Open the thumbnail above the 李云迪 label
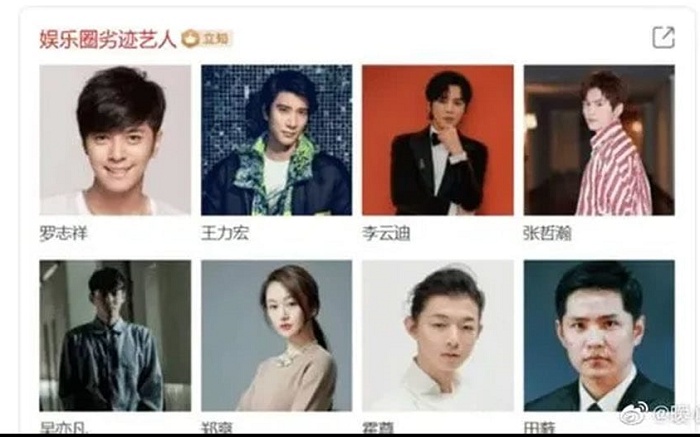This screenshot has height=437, width=700. [438, 140]
